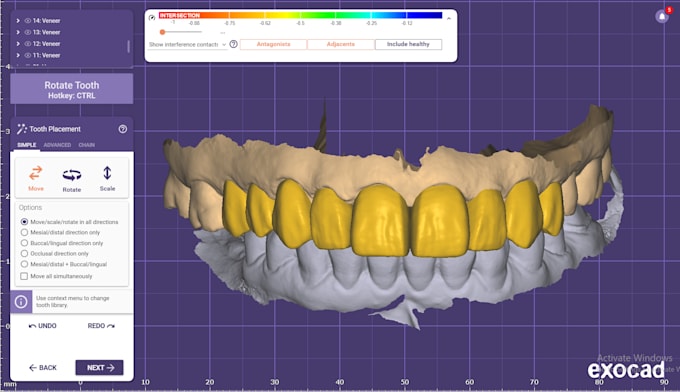Click the -0.5 value on the color scale
Image resolution: width=680 pixels, height=392 pixels.
[x=300, y=23]
